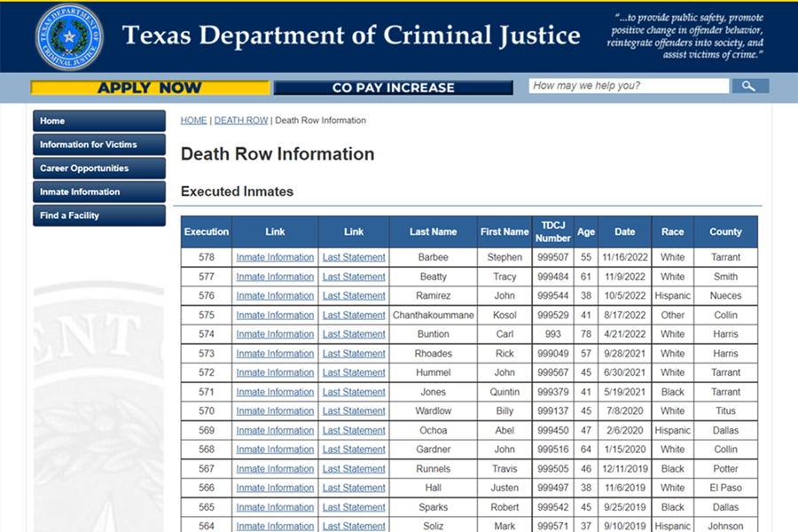Viewport: 798px width, 532px height.
Task: Open Last Statement for execution 570
Action: [354, 411]
